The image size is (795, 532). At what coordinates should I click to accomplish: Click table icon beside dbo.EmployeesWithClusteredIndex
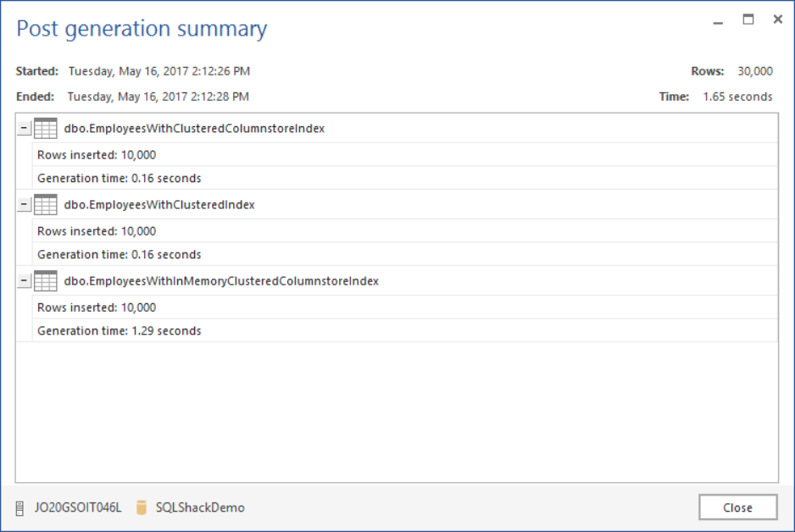[46, 205]
